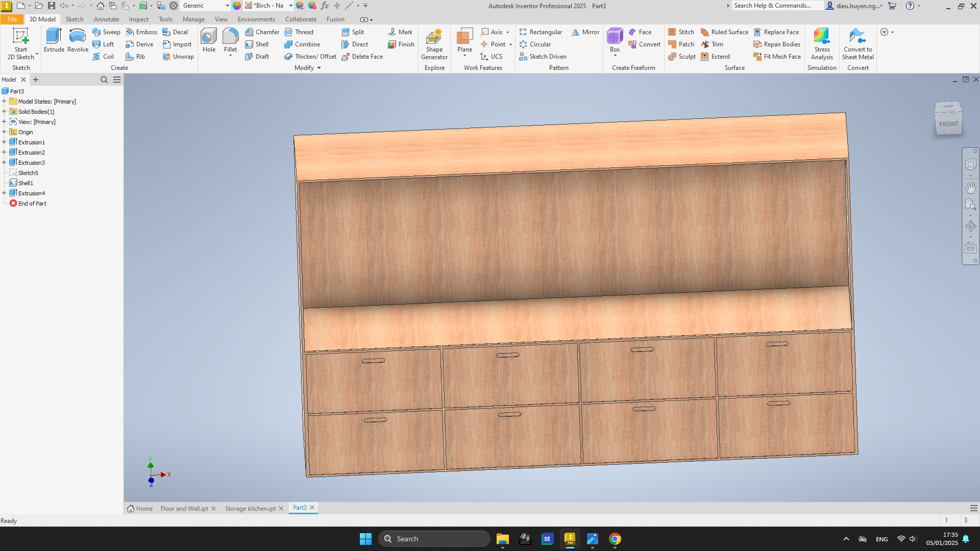Select the Thread tool
980x551 pixels.
299,32
